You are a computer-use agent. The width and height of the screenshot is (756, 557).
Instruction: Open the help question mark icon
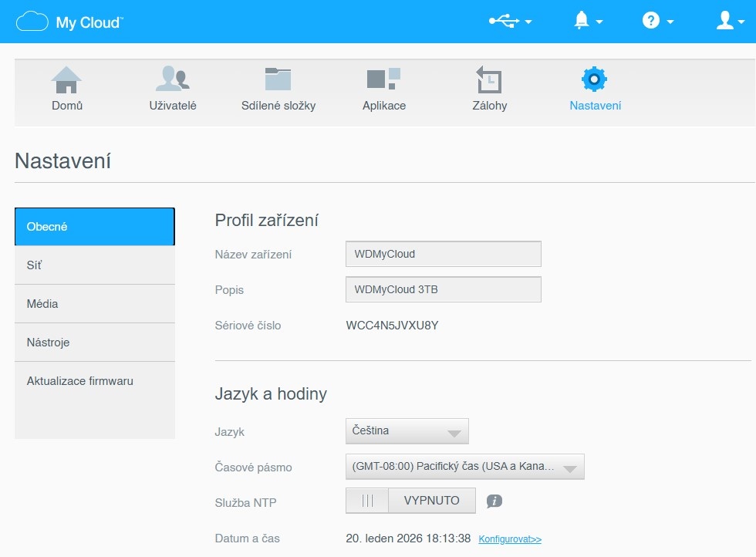tap(650, 20)
